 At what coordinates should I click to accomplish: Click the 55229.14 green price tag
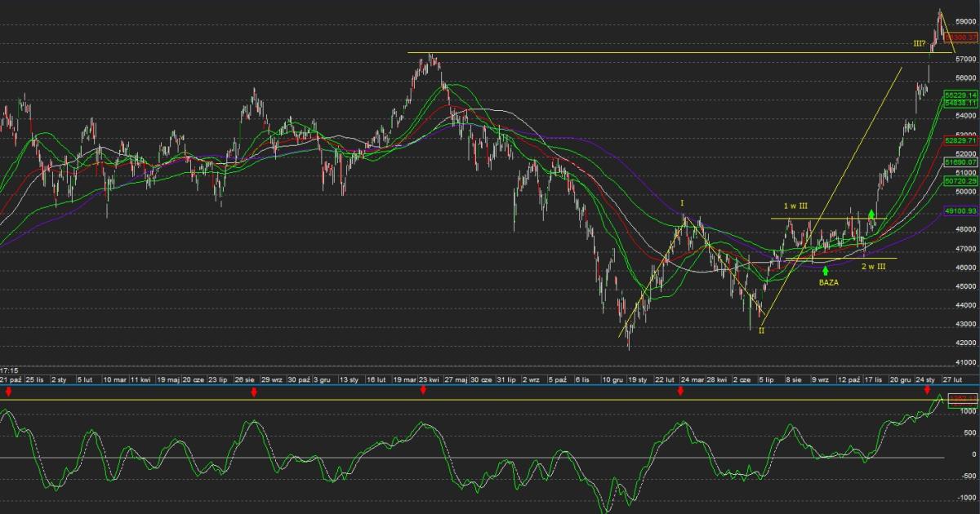(x=960, y=95)
